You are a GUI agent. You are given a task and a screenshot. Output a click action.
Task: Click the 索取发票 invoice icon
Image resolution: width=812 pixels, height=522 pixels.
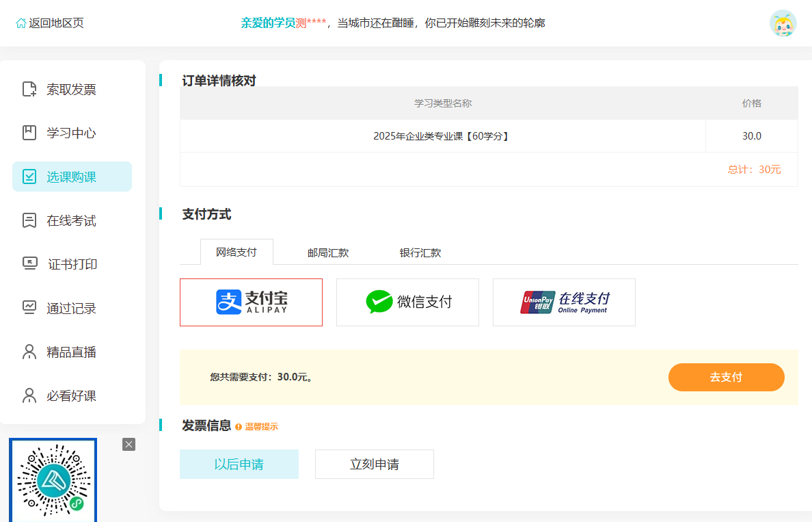(x=29, y=89)
